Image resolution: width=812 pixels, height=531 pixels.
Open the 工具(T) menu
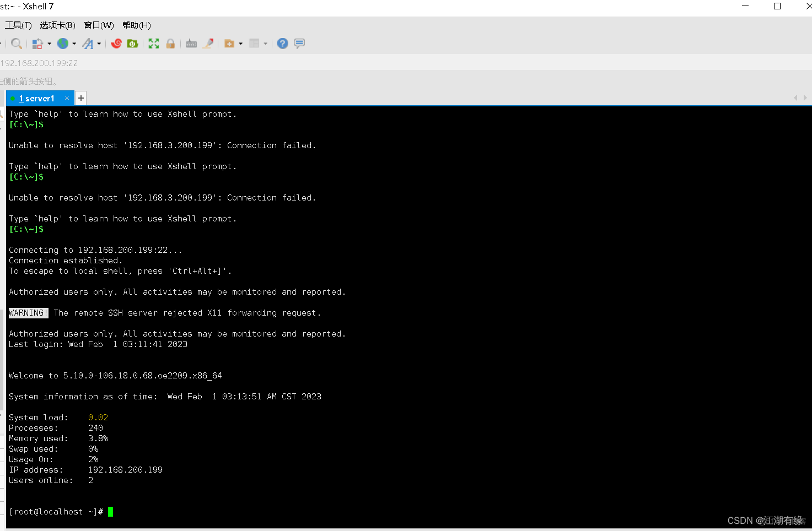(x=18, y=25)
